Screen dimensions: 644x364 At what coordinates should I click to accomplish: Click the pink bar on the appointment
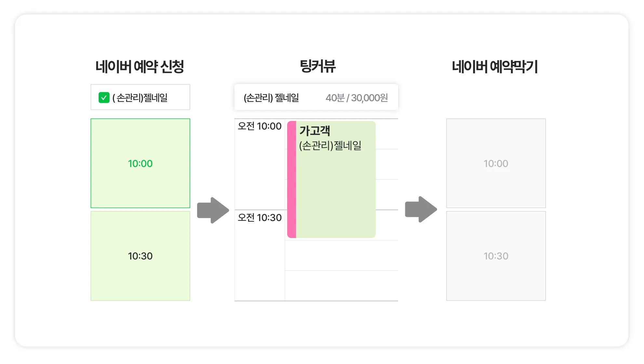tap(291, 179)
